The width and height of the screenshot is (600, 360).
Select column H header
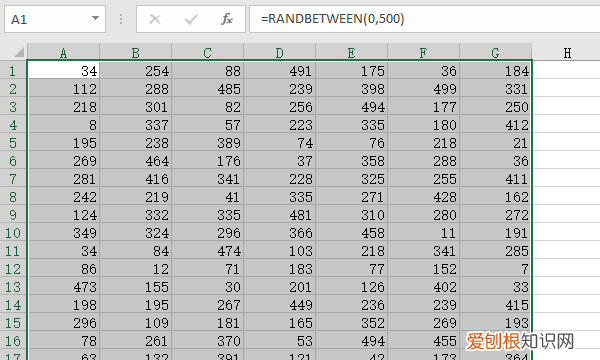(x=567, y=52)
